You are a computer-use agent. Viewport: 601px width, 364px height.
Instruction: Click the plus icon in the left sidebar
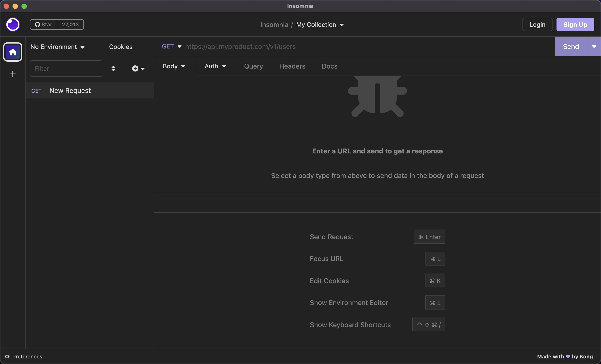point(13,74)
